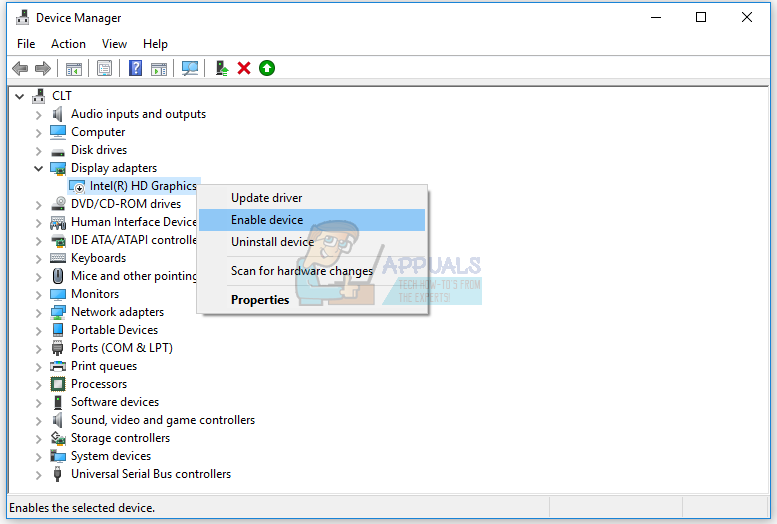777x524 pixels.
Task: Open the Action menu
Action: coord(68,44)
